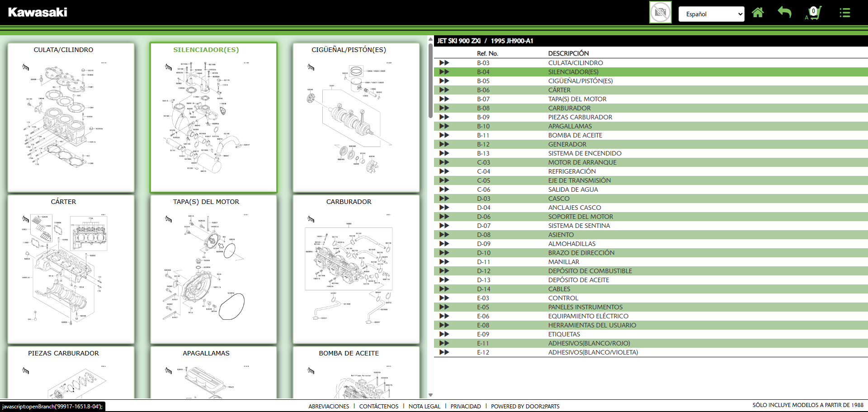Open the CONTÁCTENOS footer link
Screen dimensions: 868x412
378,406
